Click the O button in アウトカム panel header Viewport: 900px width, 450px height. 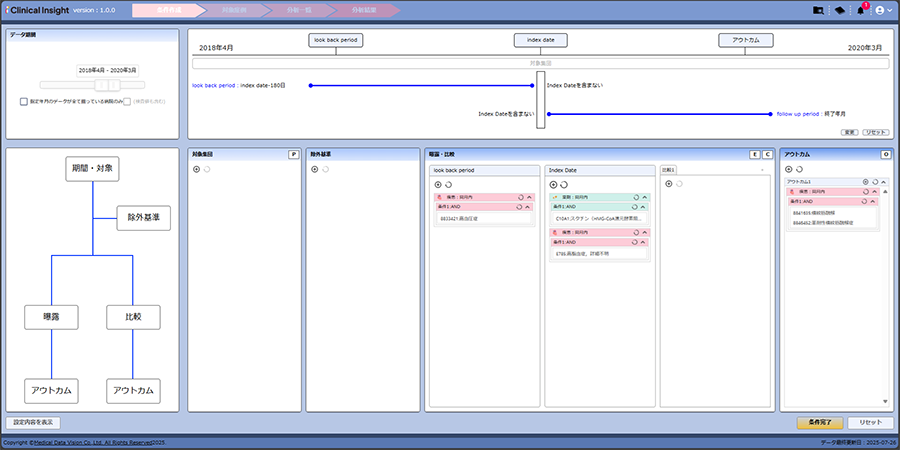[886, 154]
